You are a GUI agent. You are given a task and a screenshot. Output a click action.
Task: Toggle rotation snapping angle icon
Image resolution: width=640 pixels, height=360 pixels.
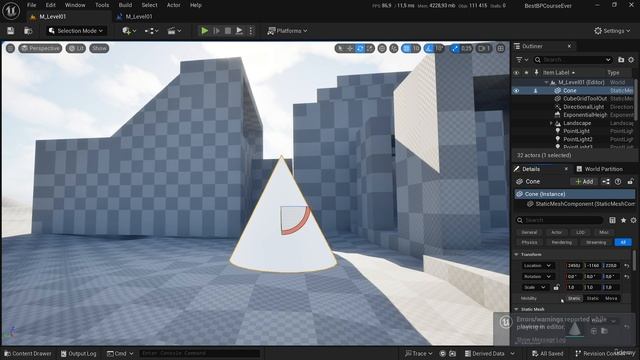429,48
